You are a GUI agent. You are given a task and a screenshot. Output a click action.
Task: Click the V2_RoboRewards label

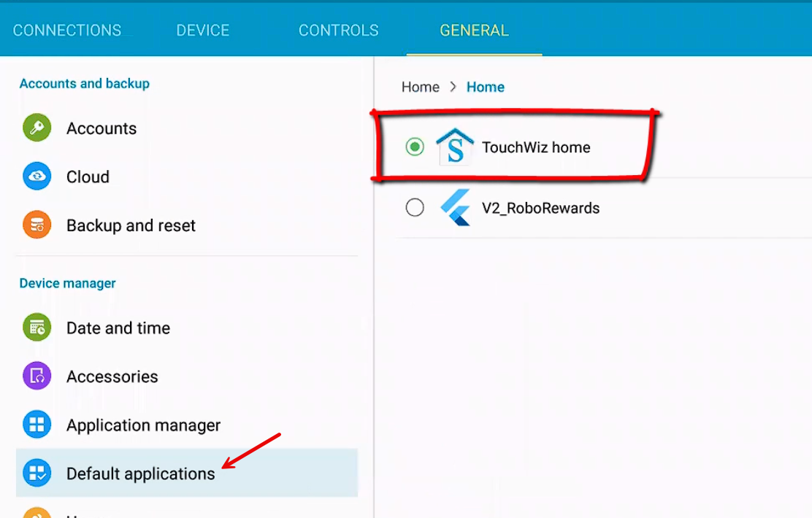540,208
